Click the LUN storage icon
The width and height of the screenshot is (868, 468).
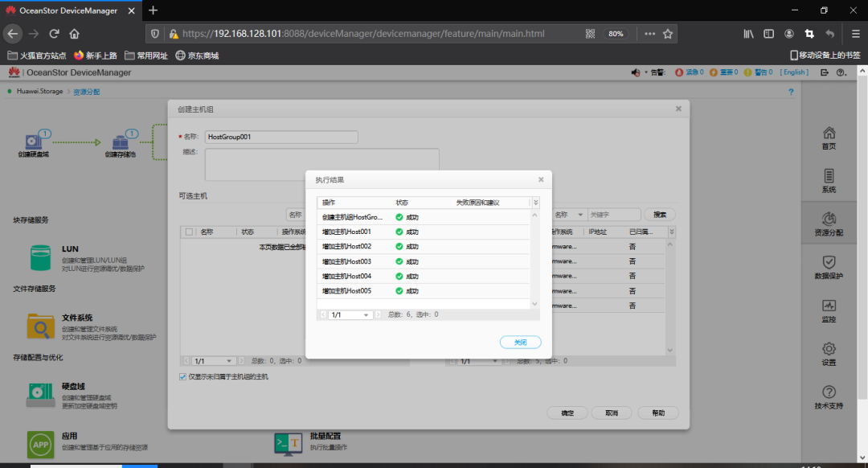40,258
